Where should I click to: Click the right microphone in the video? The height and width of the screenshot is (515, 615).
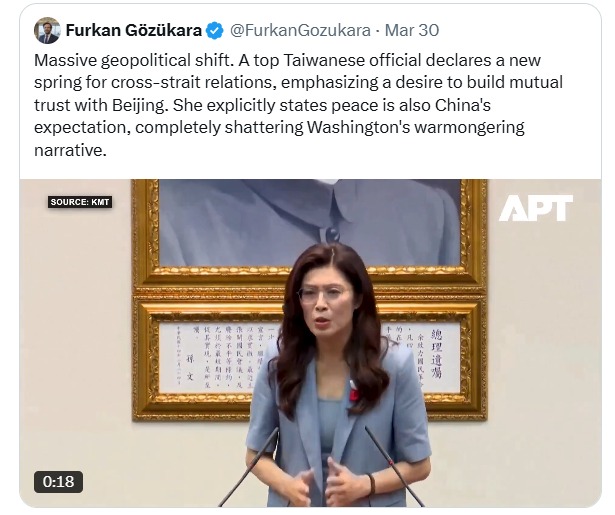pyautogui.click(x=394, y=467)
